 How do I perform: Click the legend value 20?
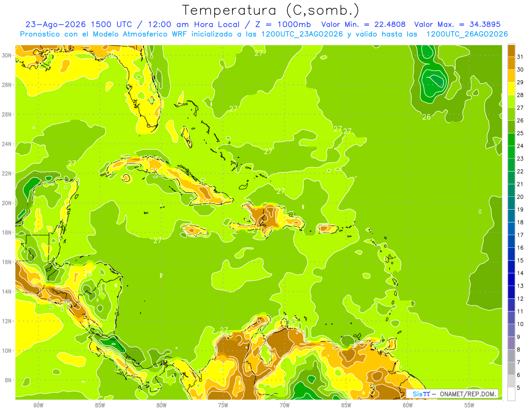[520, 197]
